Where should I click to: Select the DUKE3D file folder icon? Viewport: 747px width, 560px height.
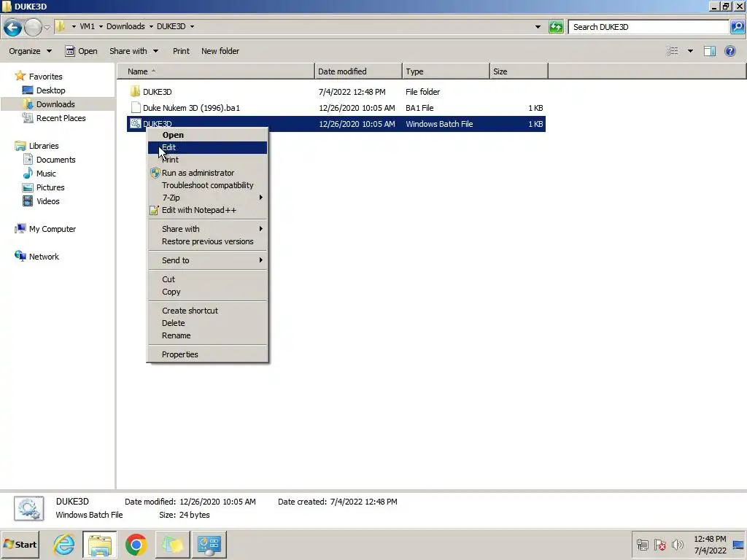click(x=135, y=91)
